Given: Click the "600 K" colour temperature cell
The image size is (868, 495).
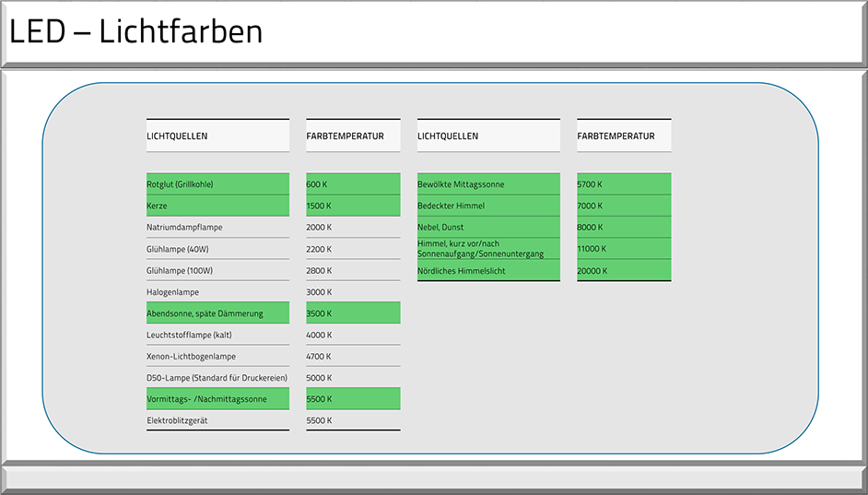Looking at the screenshot, I should point(353,184).
